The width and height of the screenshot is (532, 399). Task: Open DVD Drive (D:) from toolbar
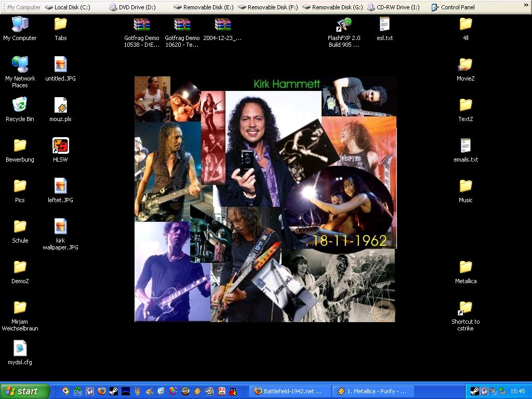click(132, 7)
